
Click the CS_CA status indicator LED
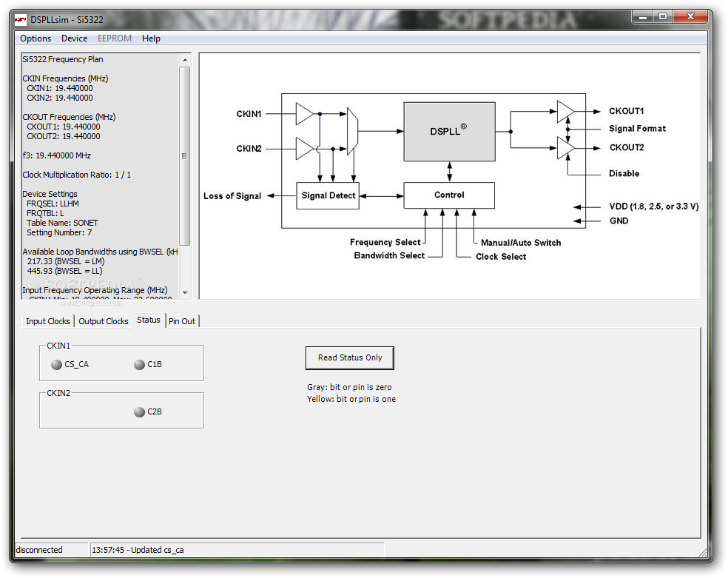tap(56, 365)
